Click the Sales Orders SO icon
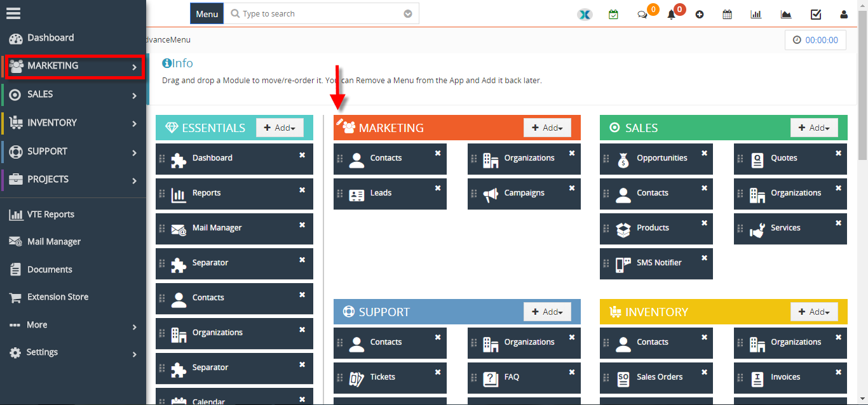 tap(623, 380)
